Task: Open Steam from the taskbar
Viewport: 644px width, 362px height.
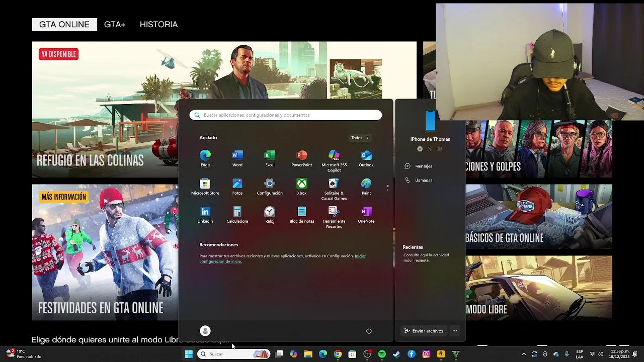Action: 396,354
